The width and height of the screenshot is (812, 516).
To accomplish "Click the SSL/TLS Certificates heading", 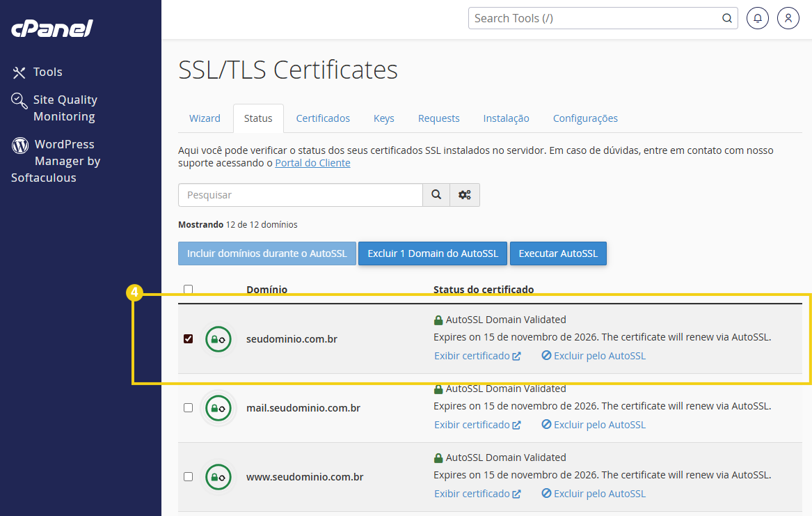I will click(x=288, y=70).
